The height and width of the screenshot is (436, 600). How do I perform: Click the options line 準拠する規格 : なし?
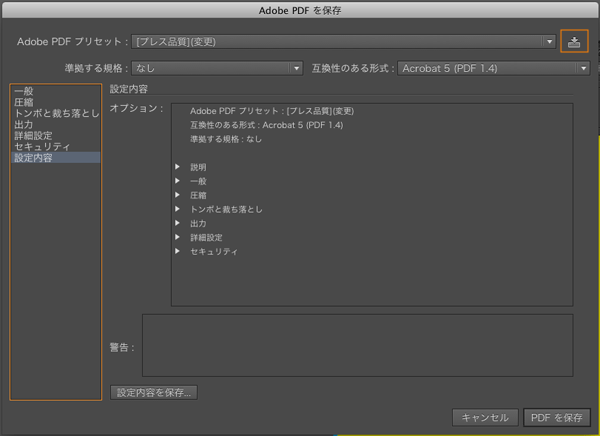(226, 139)
